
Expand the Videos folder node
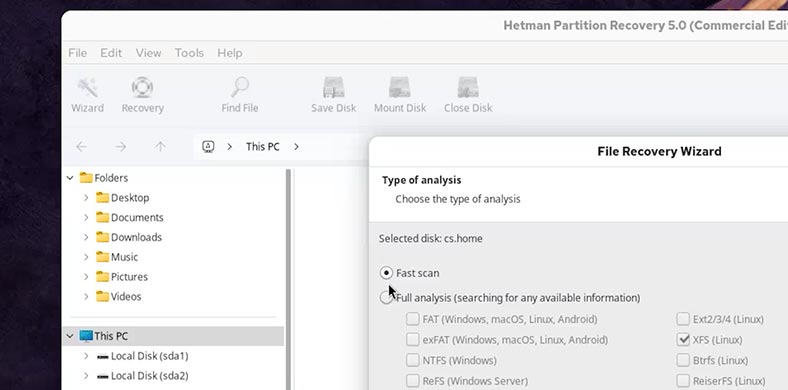(86, 297)
